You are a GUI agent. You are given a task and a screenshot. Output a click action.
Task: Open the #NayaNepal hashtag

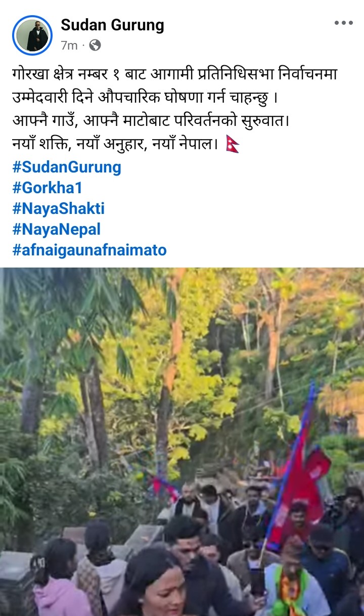point(56,229)
